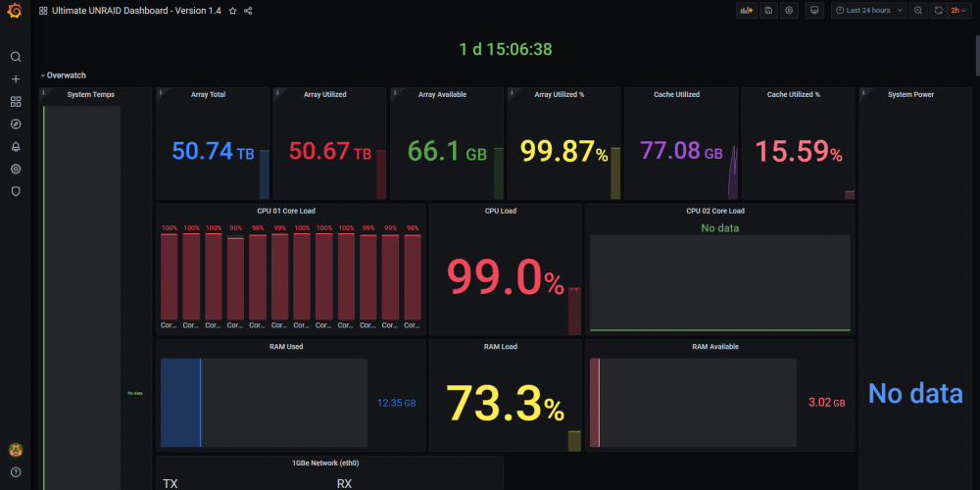
Task: Click the RX label in network panel
Action: (344, 484)
